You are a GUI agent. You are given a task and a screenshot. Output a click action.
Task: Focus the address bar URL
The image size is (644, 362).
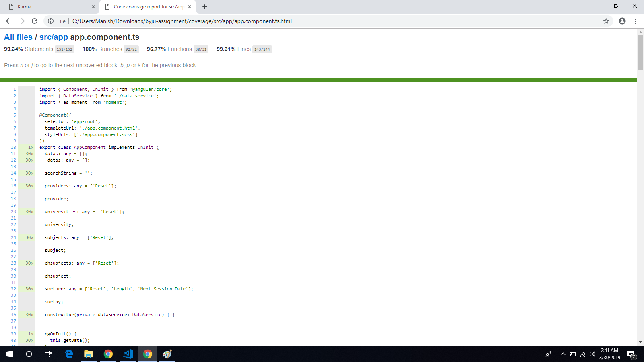click(x=182, y=21)
